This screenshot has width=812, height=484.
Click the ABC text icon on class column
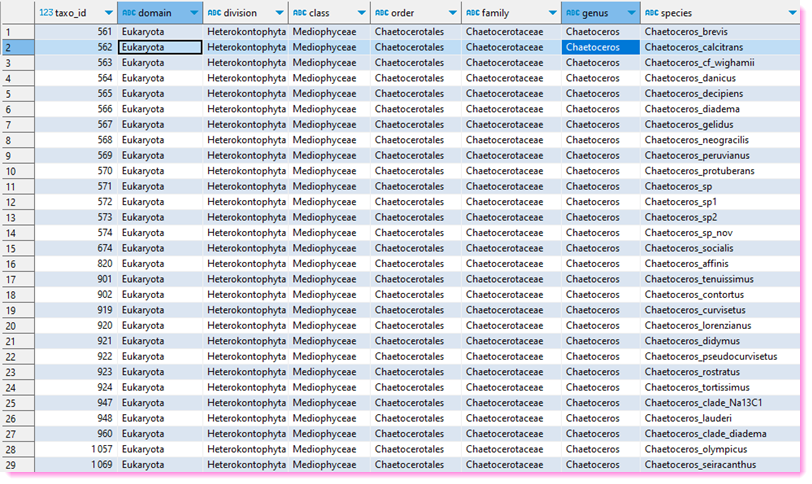pyautogui.click(x=300, y=13)
